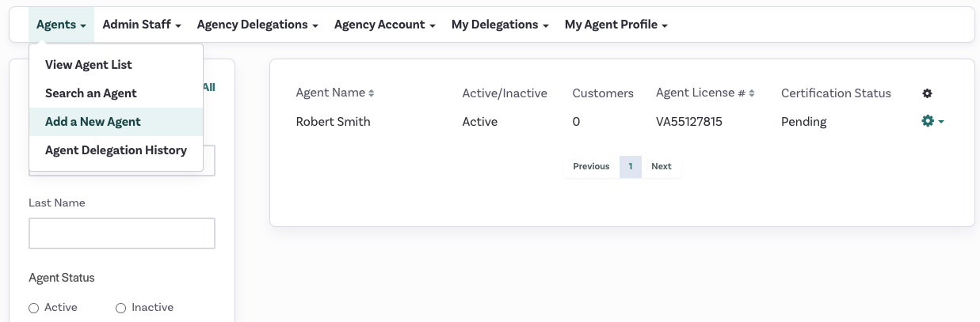
Task: Go to Previous page
Action: coord(591,166)
